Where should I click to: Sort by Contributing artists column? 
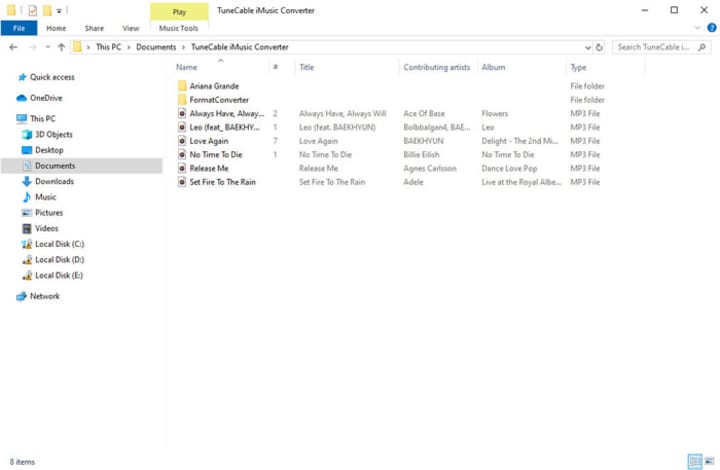point(437,67)
